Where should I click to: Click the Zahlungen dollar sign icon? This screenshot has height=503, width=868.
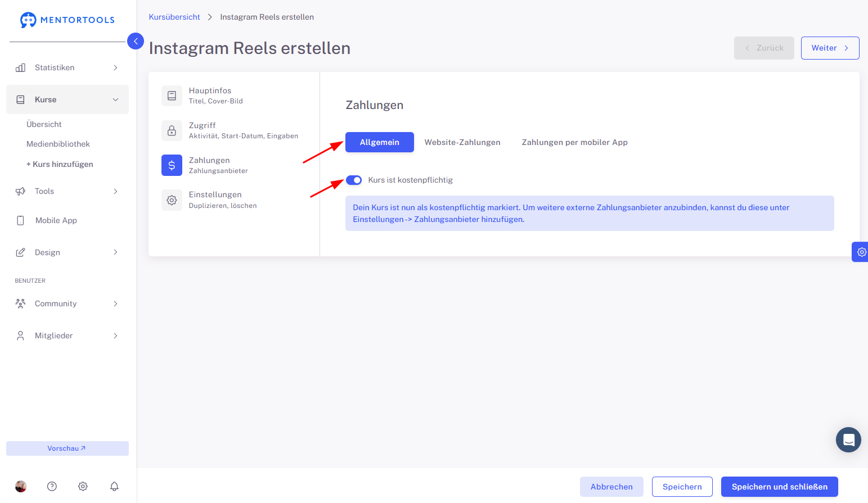172,165
